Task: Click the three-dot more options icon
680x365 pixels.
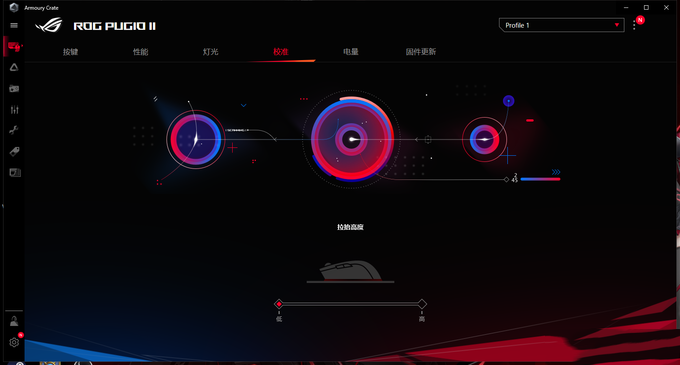Action: tap(634, 26)
